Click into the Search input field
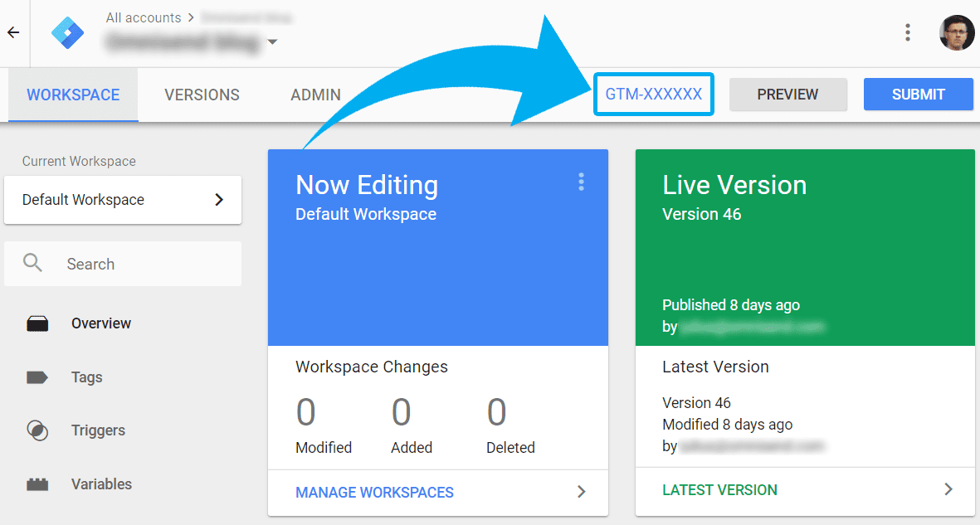 point(123,264)
